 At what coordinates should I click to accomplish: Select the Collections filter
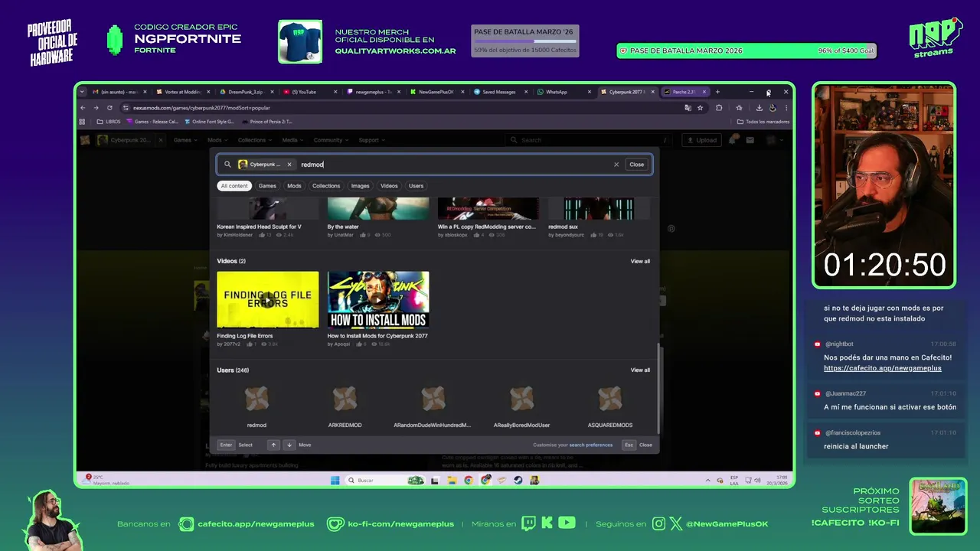pos(326,186)
